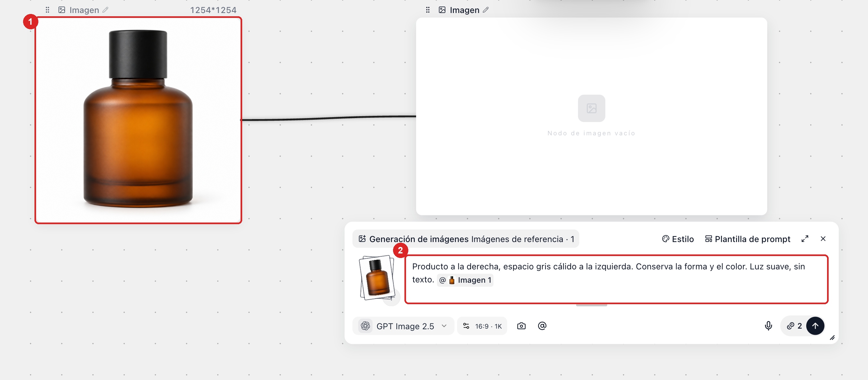Click the resize grip of prompt panel
Viewport: 868px width, 380px height.
[832, 337]
